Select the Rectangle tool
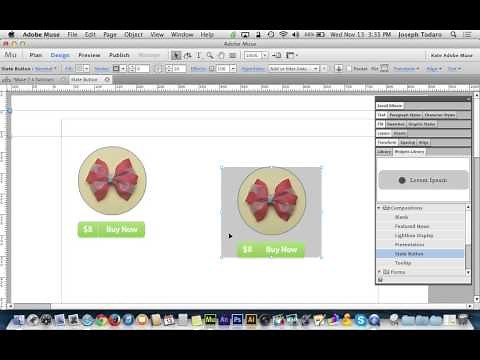Viewport: 480px width, 360px height. [x=233, y=55]
